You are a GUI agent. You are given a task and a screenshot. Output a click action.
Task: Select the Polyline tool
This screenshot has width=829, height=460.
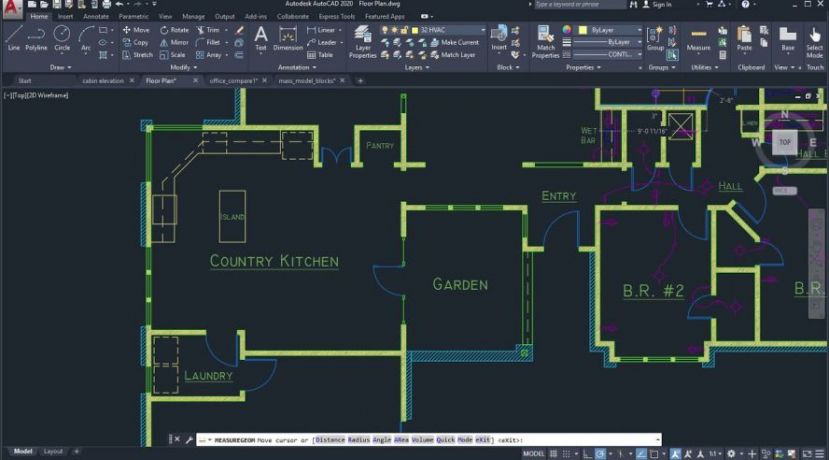pyautogui.click(x=36, y=38)
